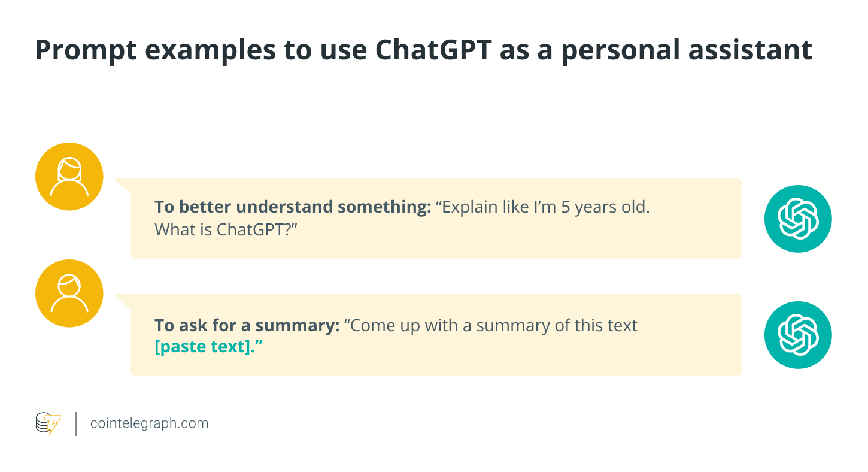Click the "Explain like I'm 5 years old." quote
The width and height of the screenshot is (868, 472).
pyautogui.click(x=542, y=207)
